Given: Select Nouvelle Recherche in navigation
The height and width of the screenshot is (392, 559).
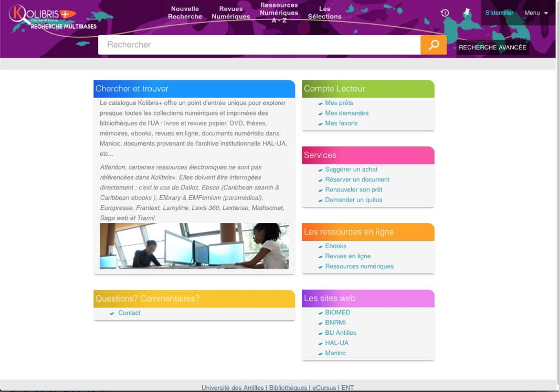Looking at the screenshot, I should 185,13.
